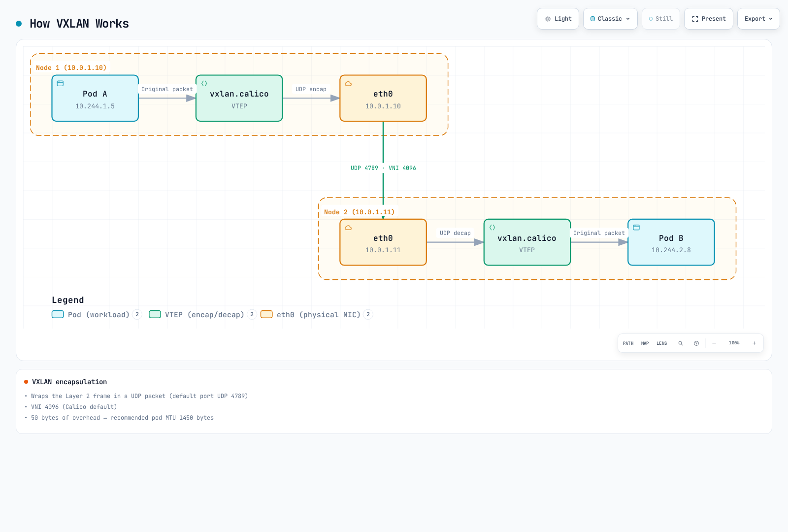The height and width of the screenshot is (532, 788).
Task: Select the eth0 10.0.1.11 node
Action: [383, 242]
